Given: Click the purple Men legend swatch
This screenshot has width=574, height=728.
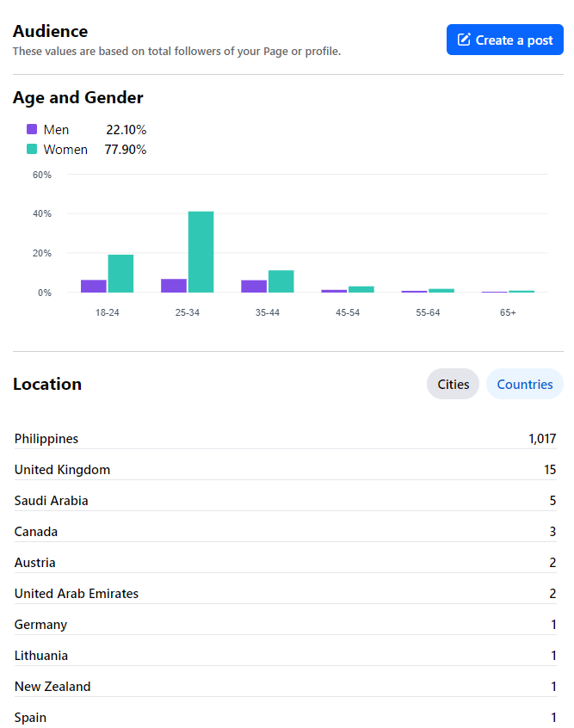Looking at the screenshot, I should point(32,130).
